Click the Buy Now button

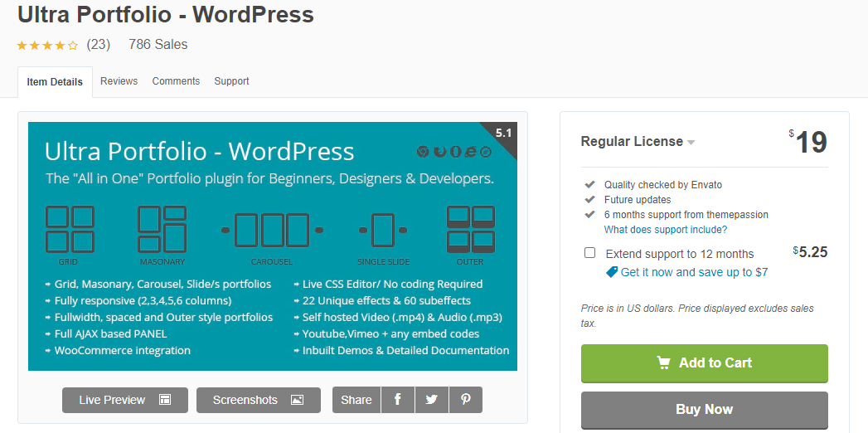[x=704, y=410]
